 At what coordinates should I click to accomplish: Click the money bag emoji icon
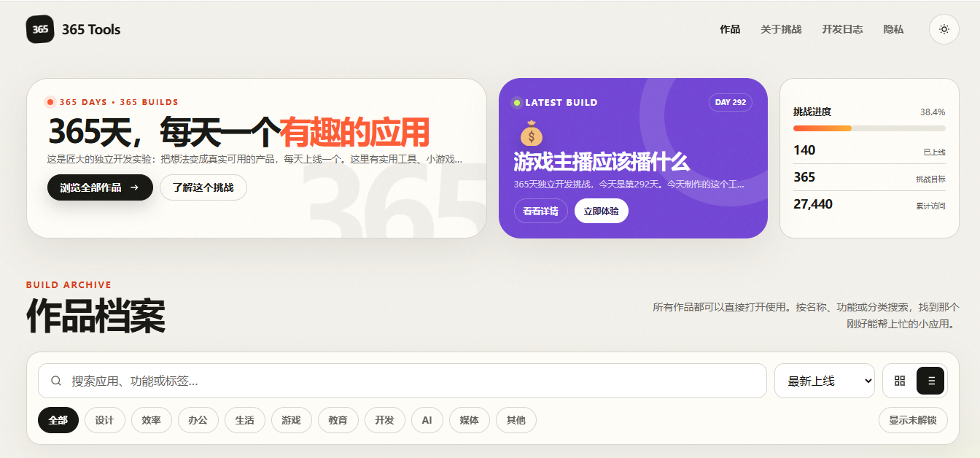[x=532, y=133]
